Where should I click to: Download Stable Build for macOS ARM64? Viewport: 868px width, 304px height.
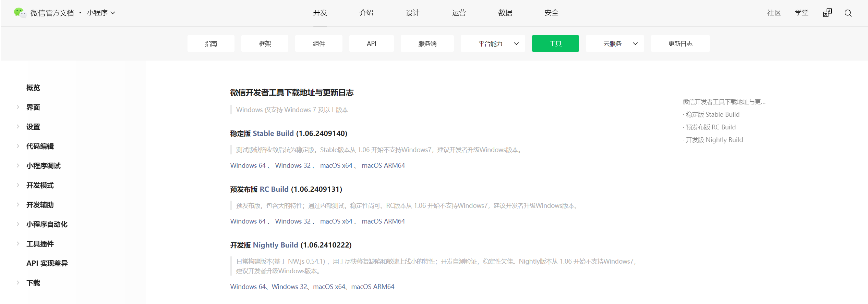coord(383,165)
